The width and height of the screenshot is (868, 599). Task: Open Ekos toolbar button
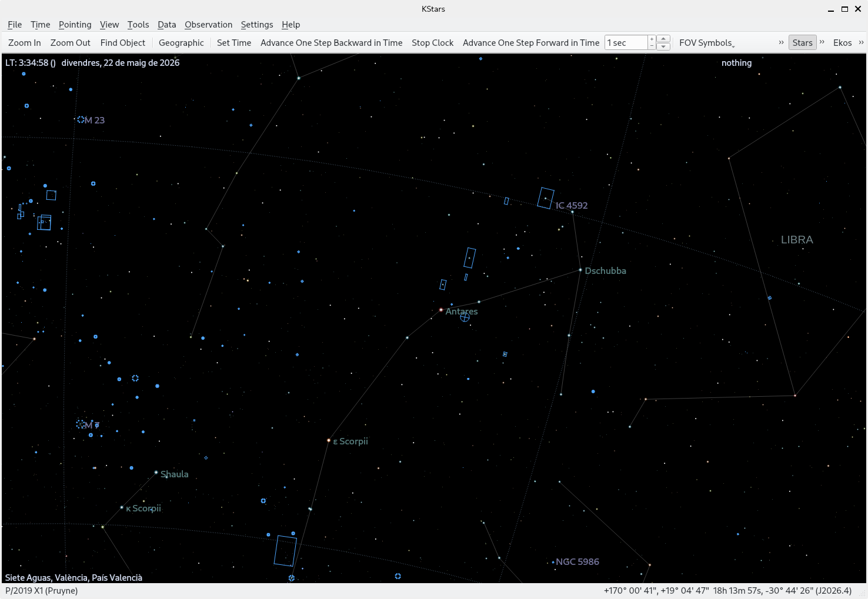pos(842,43)
